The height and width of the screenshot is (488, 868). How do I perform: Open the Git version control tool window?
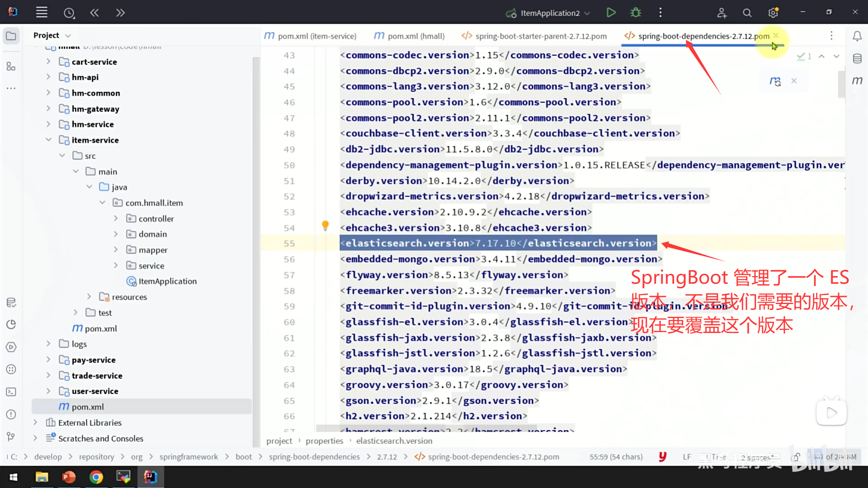pyautogui.click(x=11, y=436)
